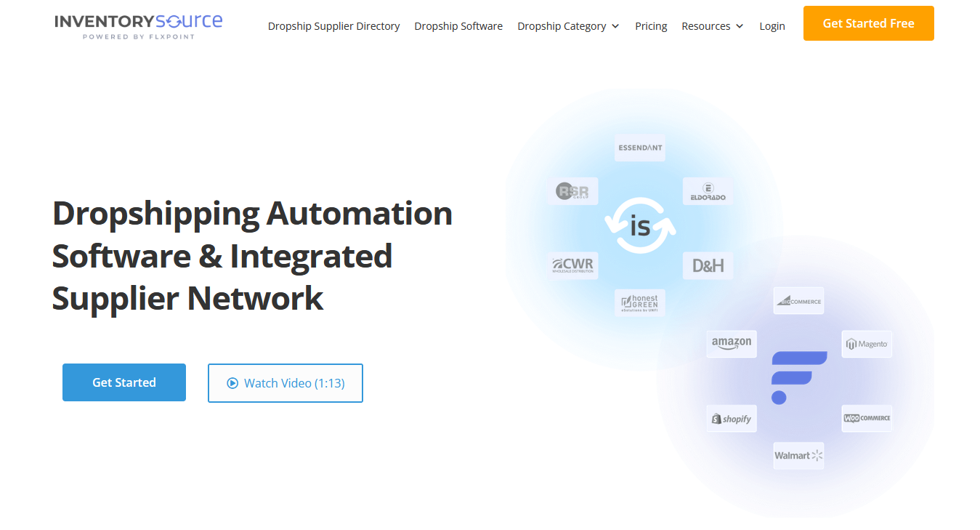
Task: Select the D&H supplier logo
Action: tap(708, 265)
